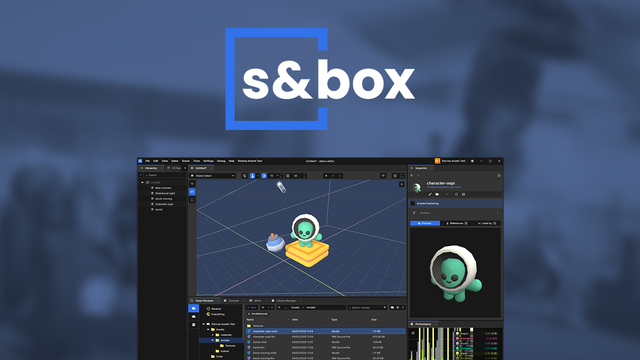This screenshot has width=640, height=360.
Task: Toggle the Unreferenced filter tag
Action: (258, 314)
